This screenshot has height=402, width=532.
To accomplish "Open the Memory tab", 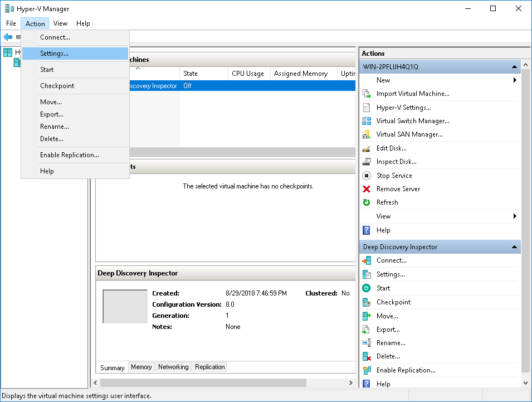I will [141, 367].
